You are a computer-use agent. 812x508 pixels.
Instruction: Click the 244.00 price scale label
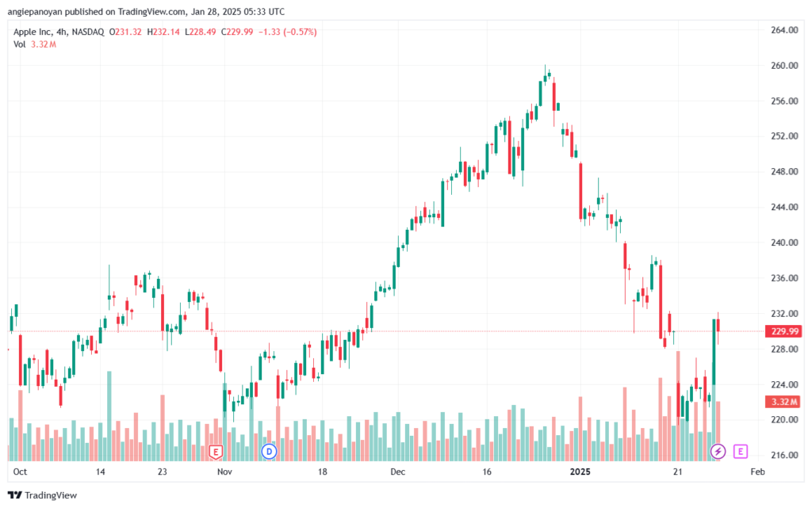(x=784, y=207)
